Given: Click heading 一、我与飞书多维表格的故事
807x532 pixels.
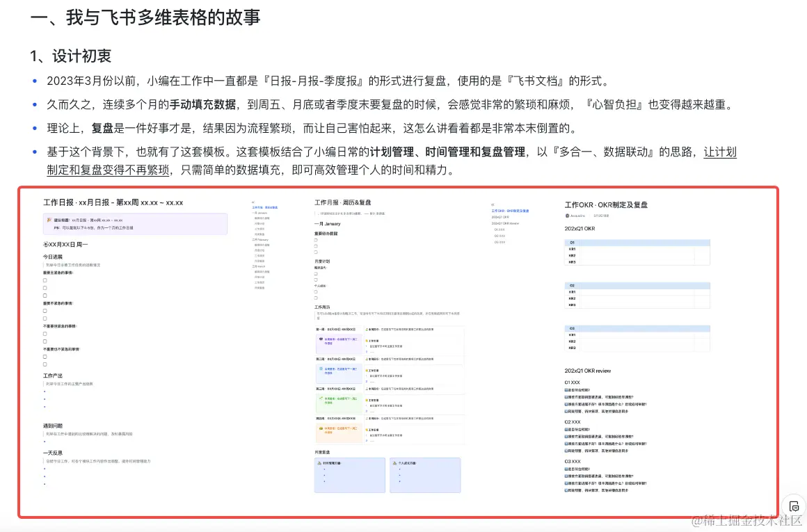Looking at the screenshot, I should (x=145, y=17).
